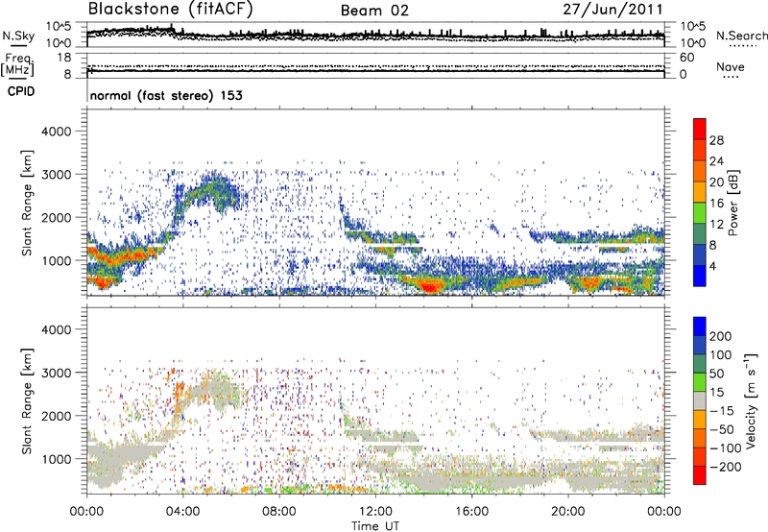This screenshot has width=768, height=532.
Task: Click the '18' value on the frequency axis
Action: 64,58
